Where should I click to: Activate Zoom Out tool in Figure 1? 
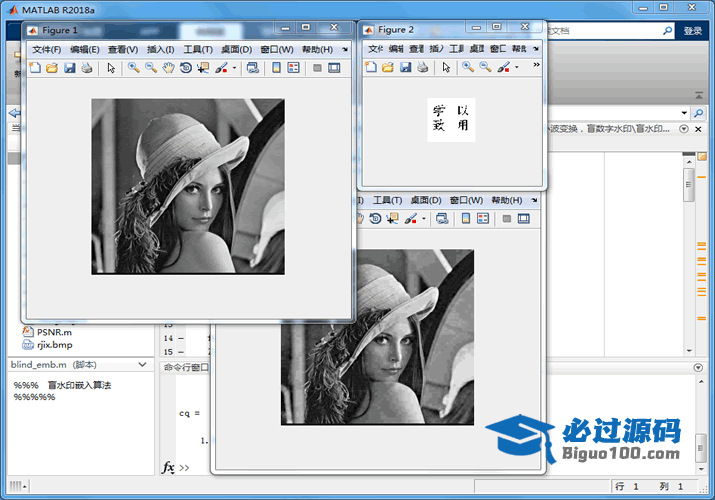pos(151,68)
